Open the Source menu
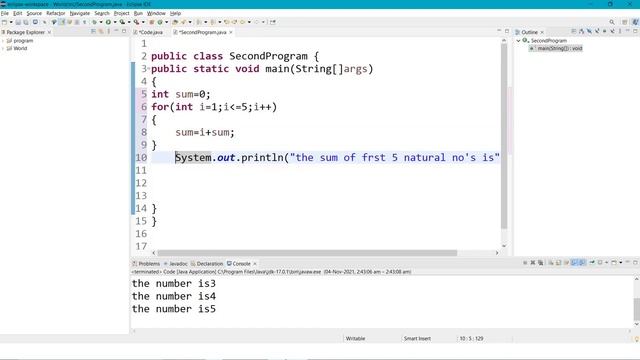This screenshot has width=640, height=360. (34, 13)
